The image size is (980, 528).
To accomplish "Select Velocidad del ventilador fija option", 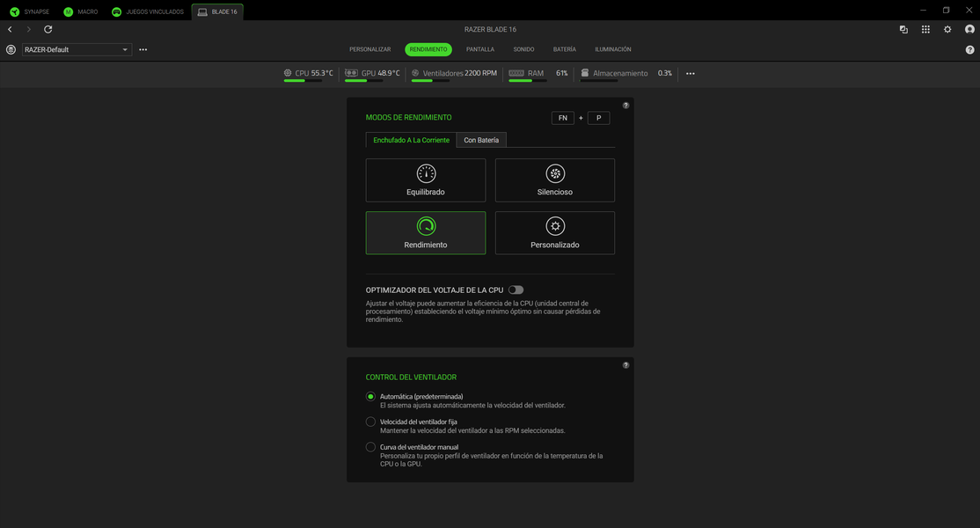I will pyautogui.click(x=370, y=422).
